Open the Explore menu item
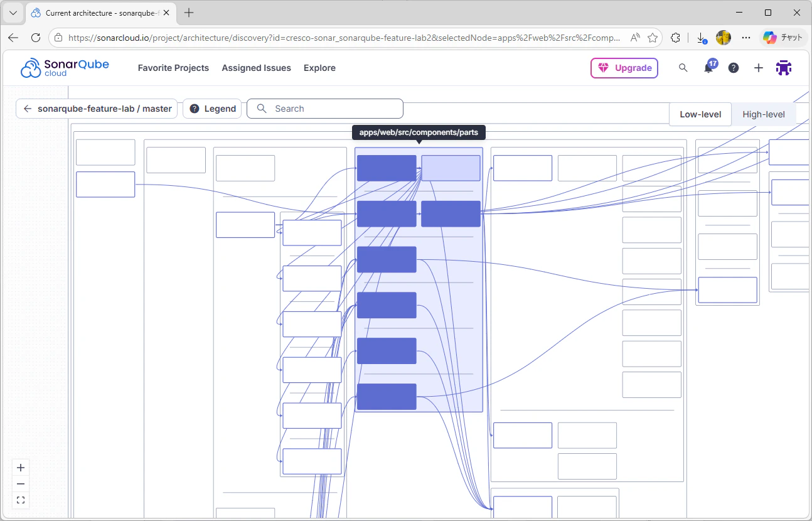The height and width of the screenshot is (521, 812). 319,68
